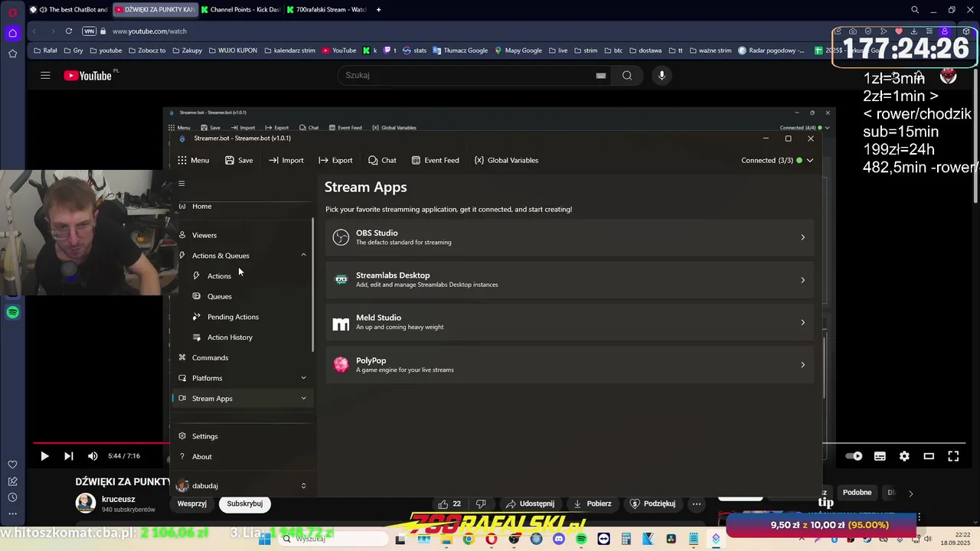Click the Udostępnij share button
Image resolution: width=980 pixels, height=551 pixels.
530,504
